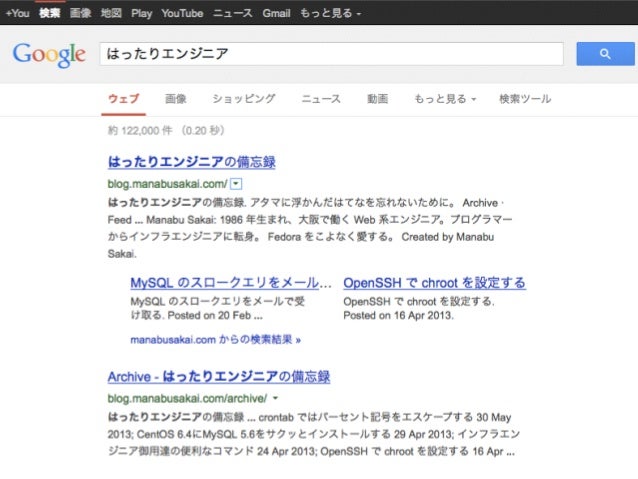Image resolution: width=638 pixels, height=479 pixels.
Task: Open result はったりエンジニアの備忘録
Action: pos(192,162)
